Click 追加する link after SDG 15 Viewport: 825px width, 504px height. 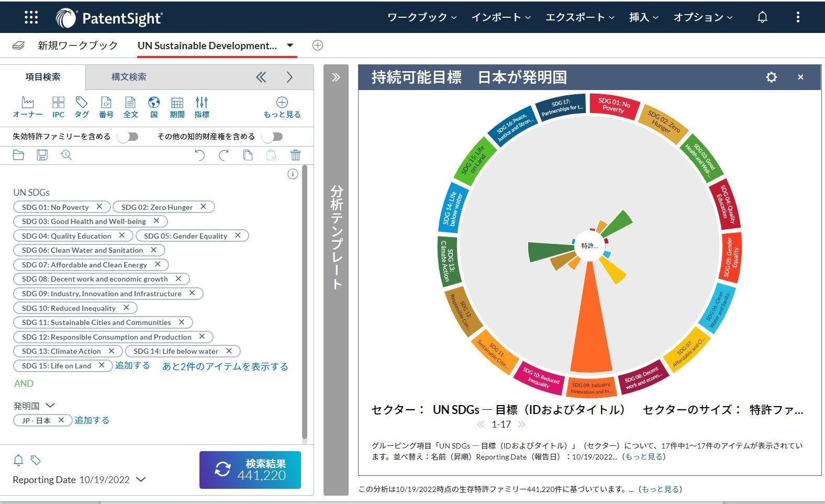132,365
